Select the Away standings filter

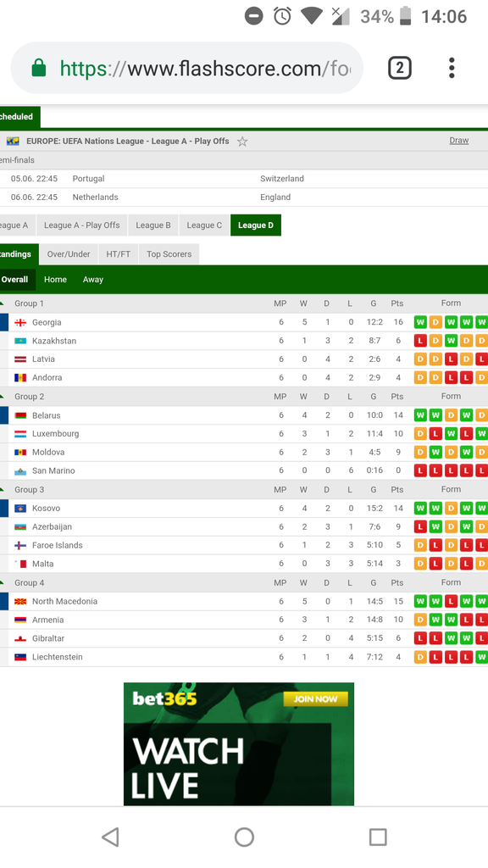pos(93,280)
